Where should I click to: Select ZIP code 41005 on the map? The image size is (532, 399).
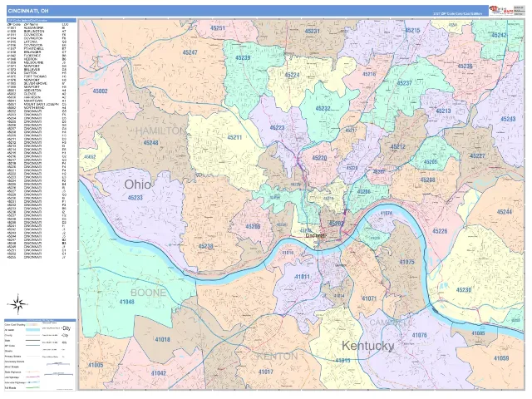pos(96,365)
